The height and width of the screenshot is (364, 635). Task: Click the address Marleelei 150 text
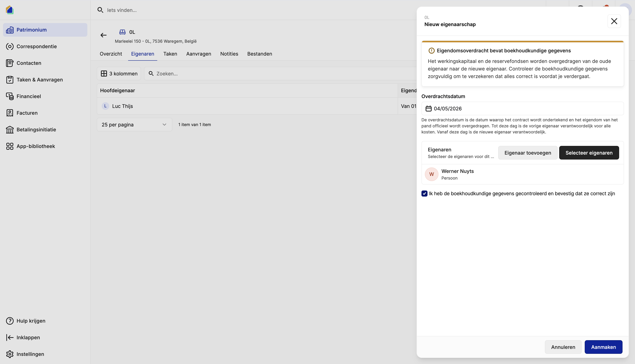pyautogui.click(x=156, y=41)
